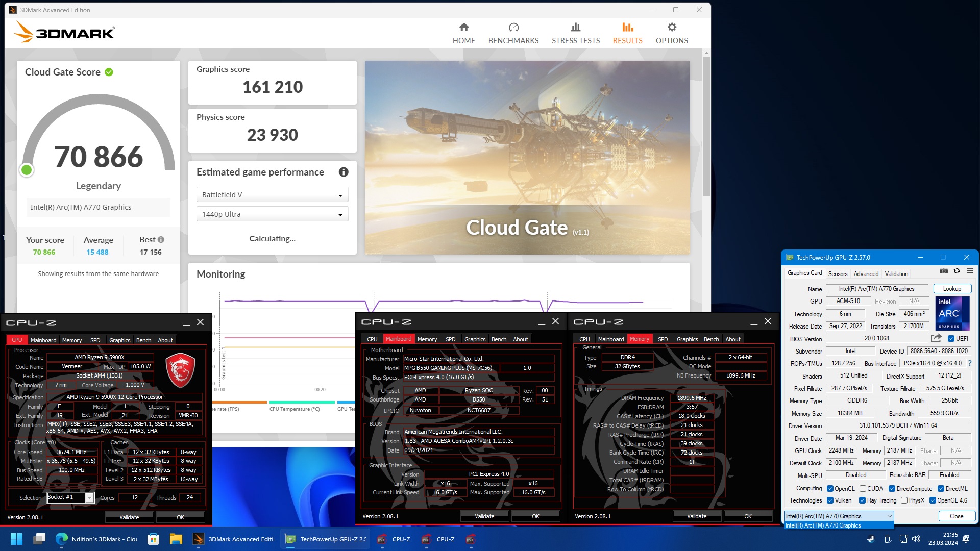Click the green marker on the score gauge
Screen dimensions: 980x551
pos(27,170)
